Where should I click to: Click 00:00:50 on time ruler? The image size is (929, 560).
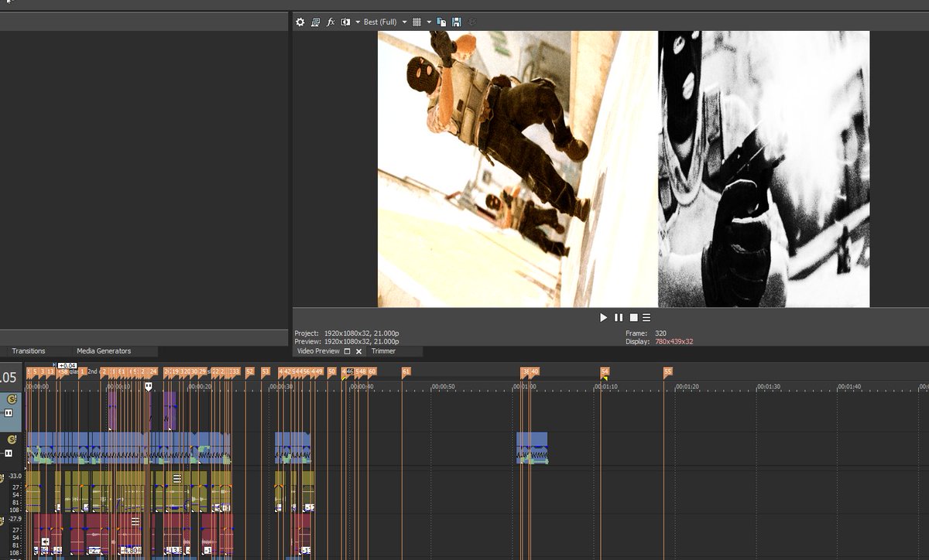(x=443, y=386)
